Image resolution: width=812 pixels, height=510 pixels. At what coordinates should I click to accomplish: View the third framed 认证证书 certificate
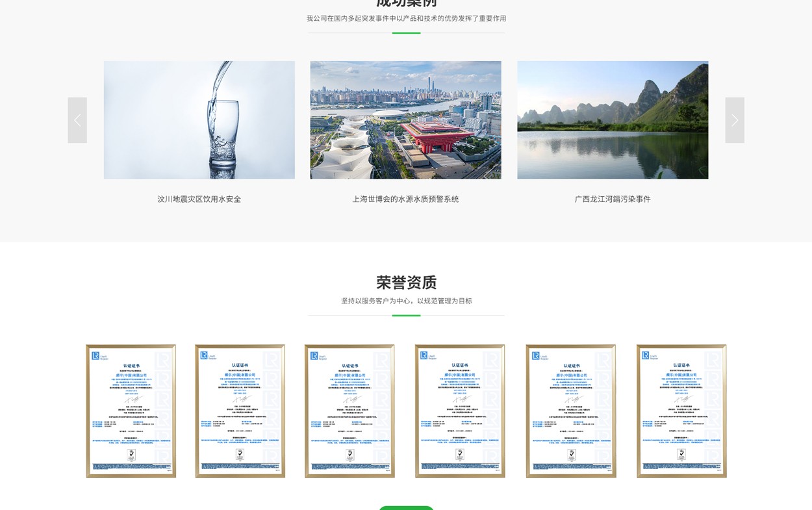tap(349, 411)
